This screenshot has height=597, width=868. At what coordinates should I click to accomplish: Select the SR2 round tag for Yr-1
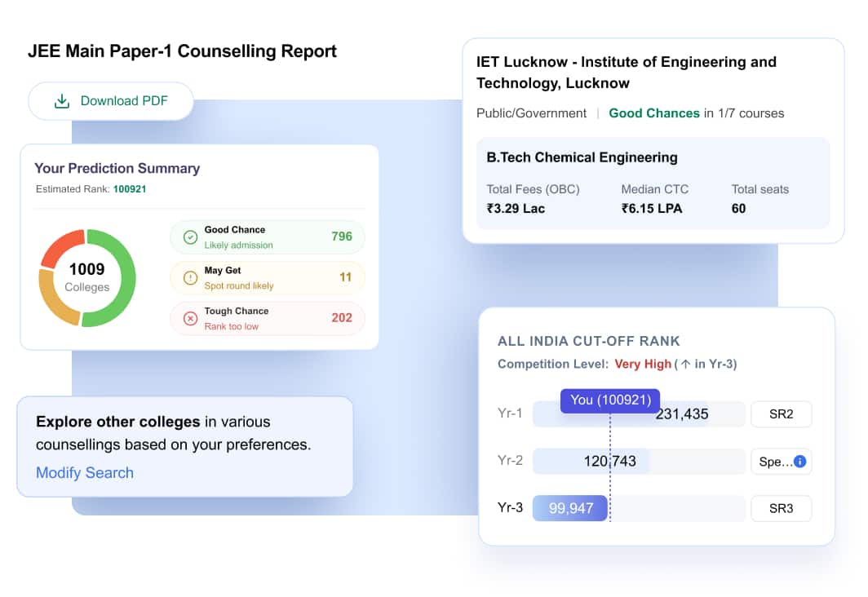(781, 413)
